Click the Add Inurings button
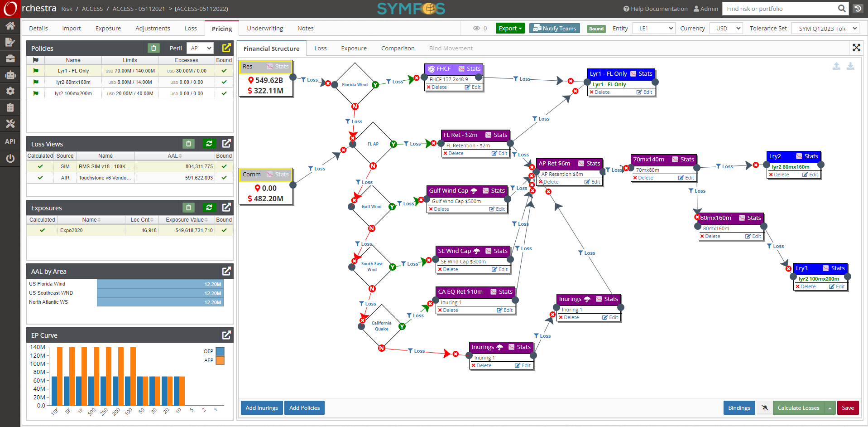Screen dimensions: 868x427 pyautogui.click(x=262, y=408)
